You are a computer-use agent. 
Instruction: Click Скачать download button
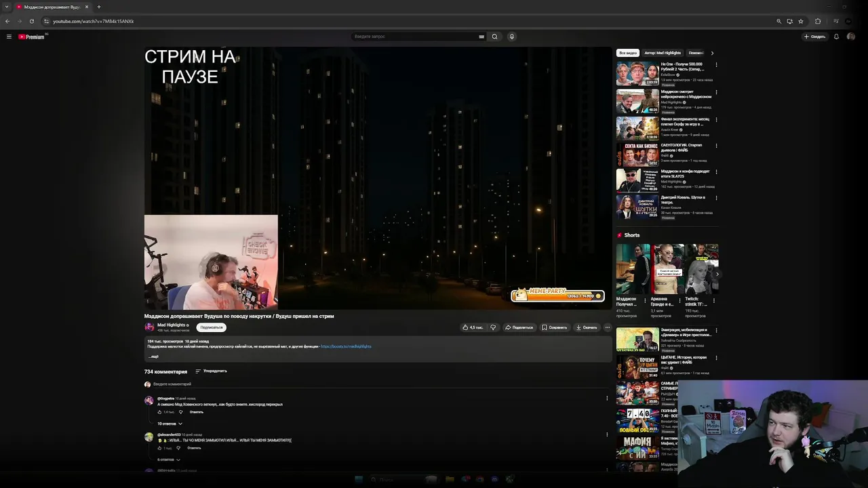click(x=587, y=327)
